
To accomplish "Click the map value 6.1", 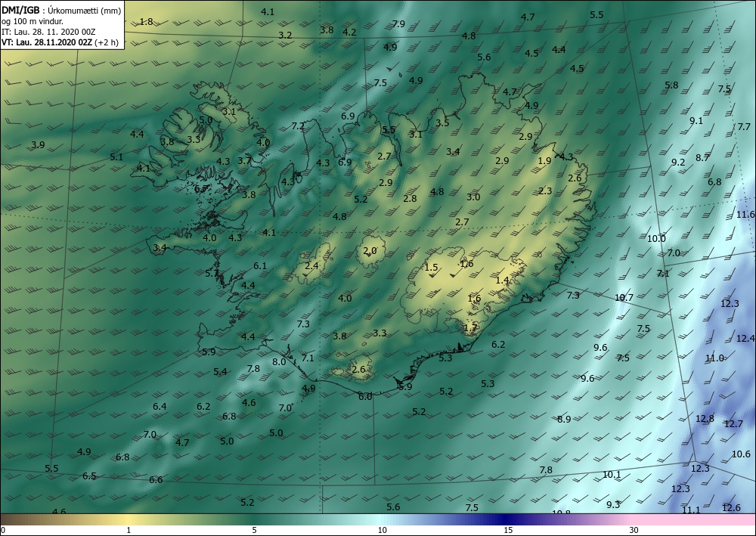I will [260, 266].
